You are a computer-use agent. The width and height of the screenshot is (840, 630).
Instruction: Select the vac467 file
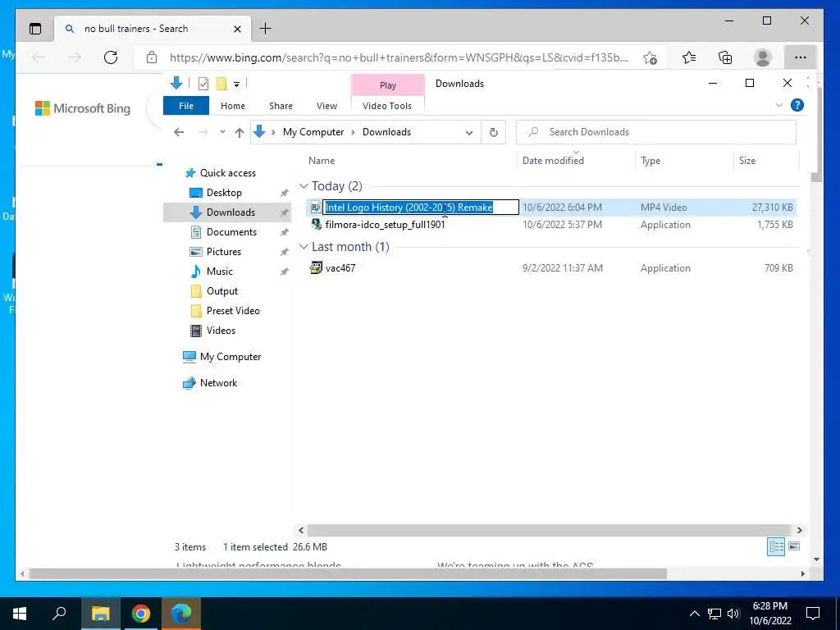[x=340, y=268]
